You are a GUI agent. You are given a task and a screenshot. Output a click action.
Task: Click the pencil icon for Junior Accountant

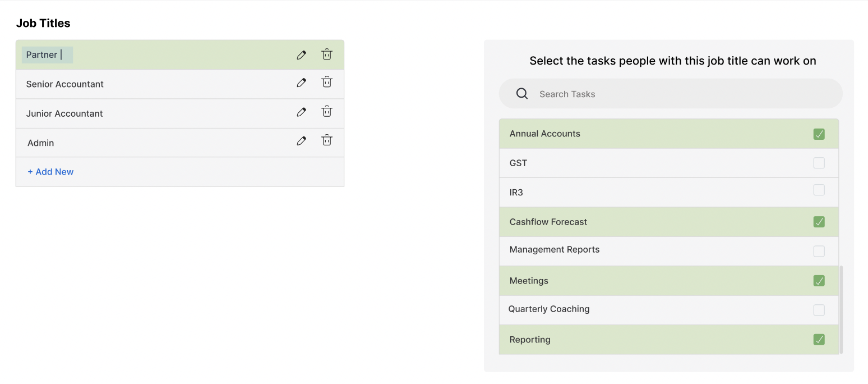(301, 111)
